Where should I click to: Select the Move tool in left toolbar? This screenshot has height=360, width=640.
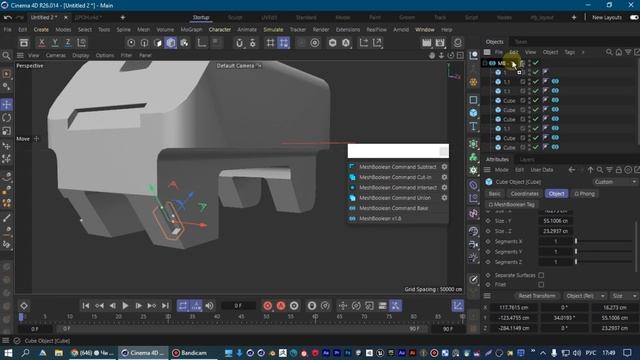click(x=7, y=104)
